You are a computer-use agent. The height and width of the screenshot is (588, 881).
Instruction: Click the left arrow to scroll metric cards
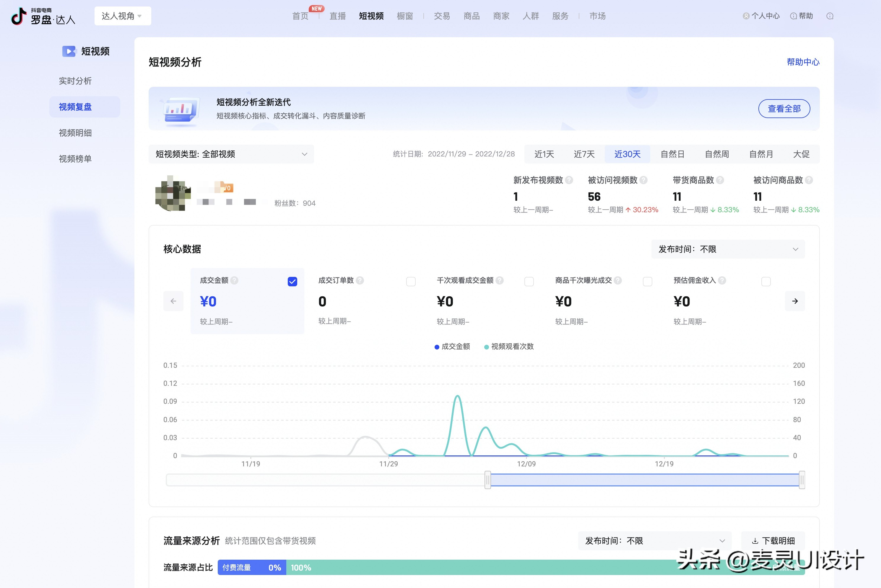(x=173, y=301)
